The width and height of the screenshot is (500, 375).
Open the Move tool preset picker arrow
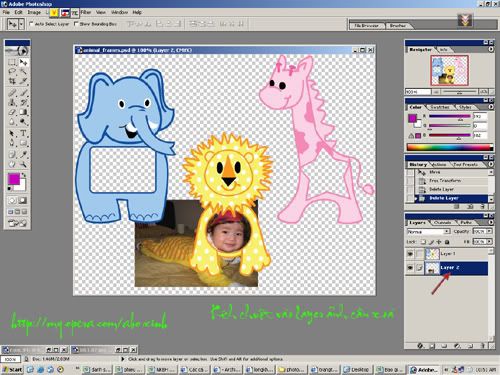(22, 24)
